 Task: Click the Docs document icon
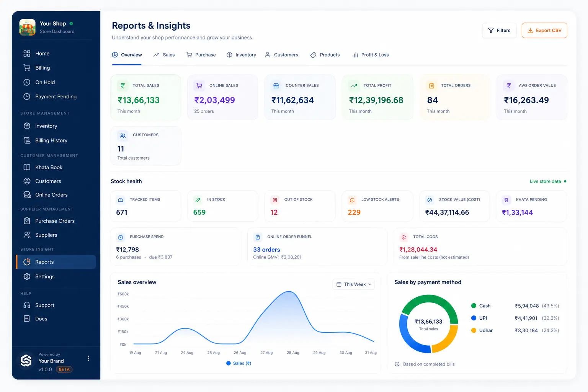tap(27, 318)
